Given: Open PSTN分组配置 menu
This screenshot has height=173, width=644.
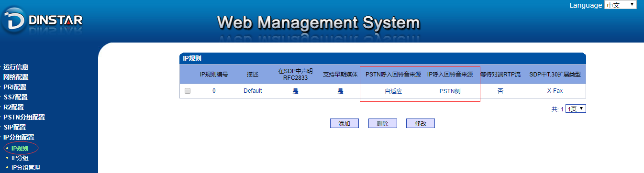Looking at the screenshot, I should coord(24,117).
